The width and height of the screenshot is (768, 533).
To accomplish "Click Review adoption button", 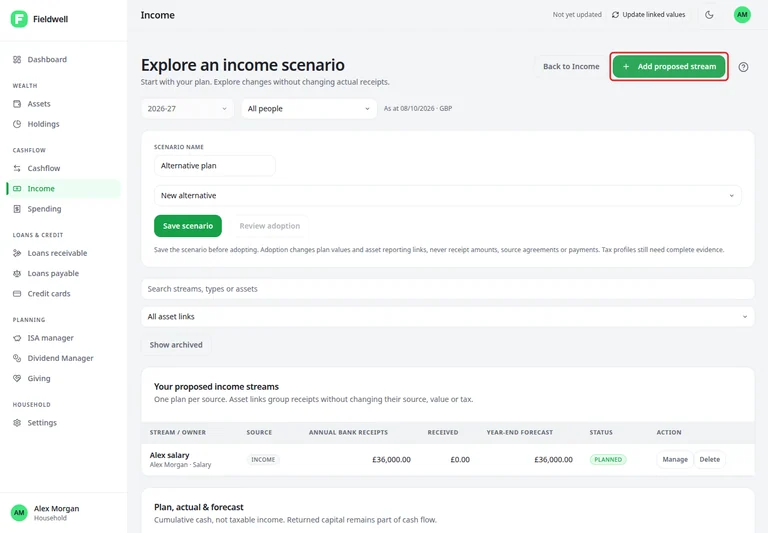I will click(x=269, y=226).
